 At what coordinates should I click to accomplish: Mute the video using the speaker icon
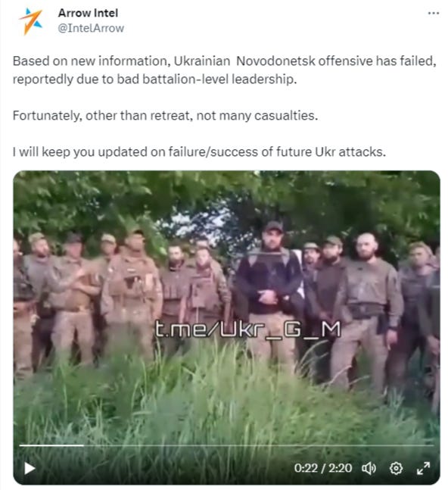369,469
